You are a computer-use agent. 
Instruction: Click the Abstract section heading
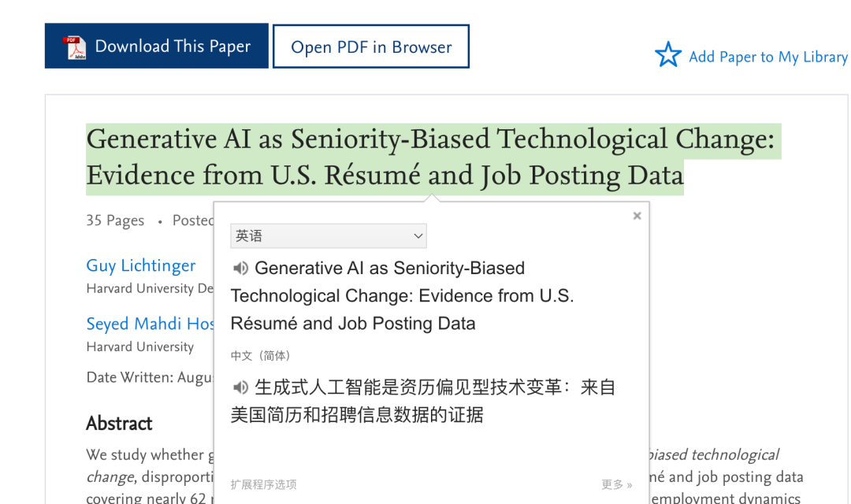(x=119, y=424)
